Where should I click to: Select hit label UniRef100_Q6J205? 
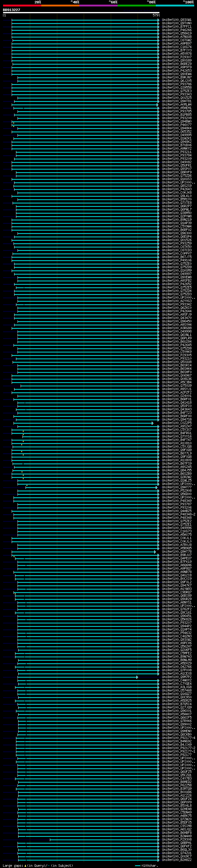pyautogui.click(x=177, y=81)
